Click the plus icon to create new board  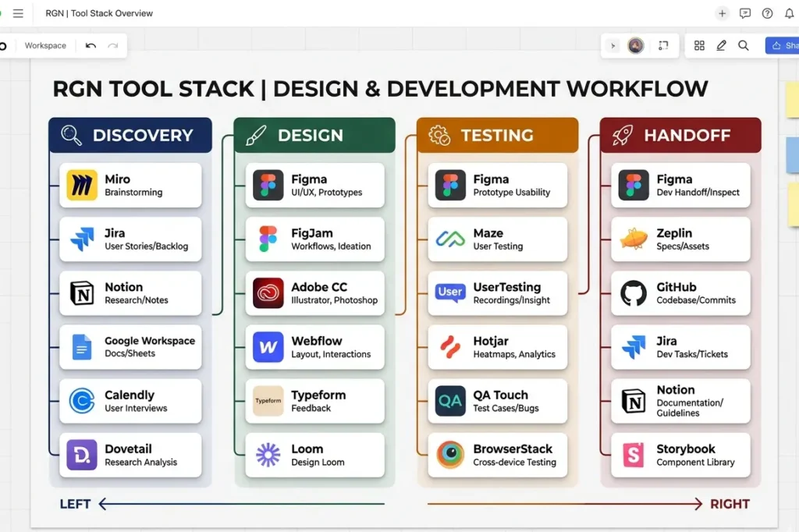tap(723, 13)
